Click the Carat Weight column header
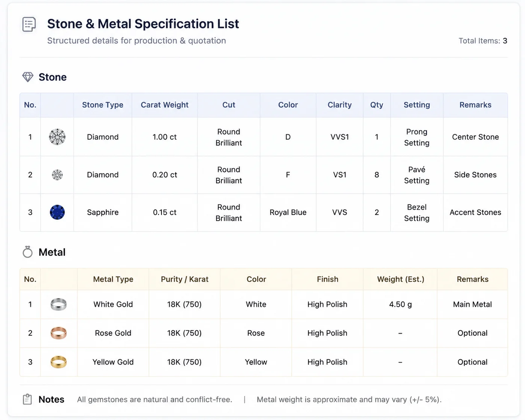This screenshot has height=420, width=525. pyautogui.click(x=164, y=105)
